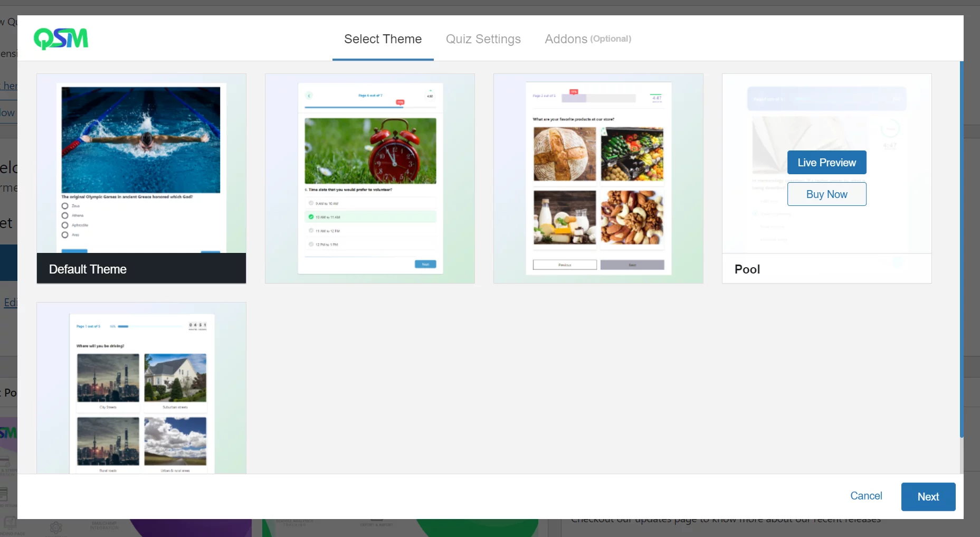Pick the food products grid theme thumbnail
The width and height of the screenshot is (980, 537).
[x=598, y=178]
